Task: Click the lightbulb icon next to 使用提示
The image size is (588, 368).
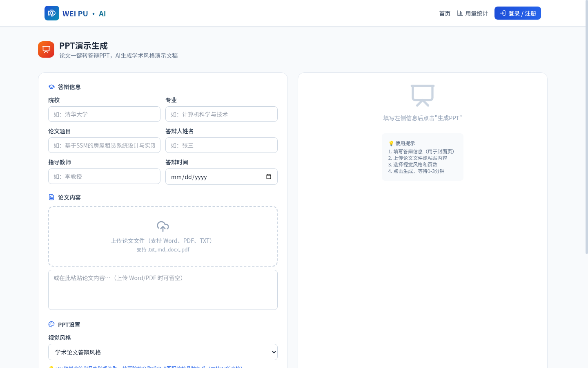Action: point(391,144)
